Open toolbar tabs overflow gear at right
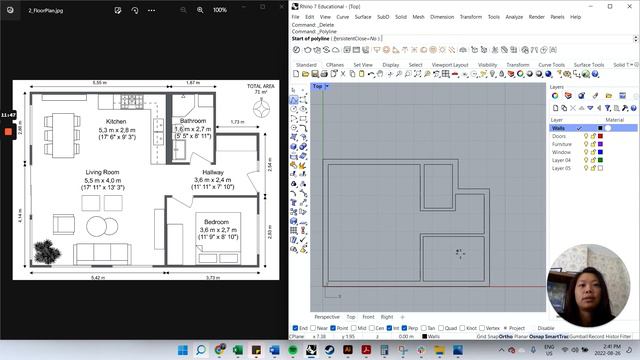This screenshot has width=640, height=360. 636,65
